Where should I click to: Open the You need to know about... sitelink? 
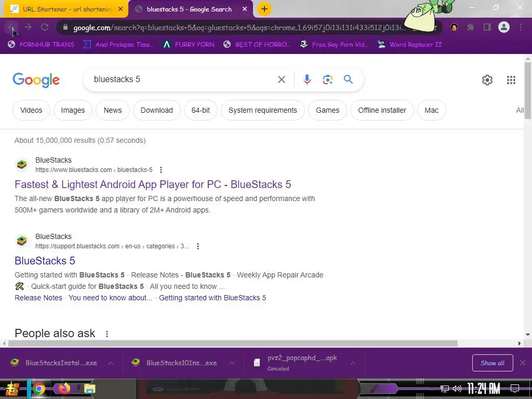[x=110, y=298]
